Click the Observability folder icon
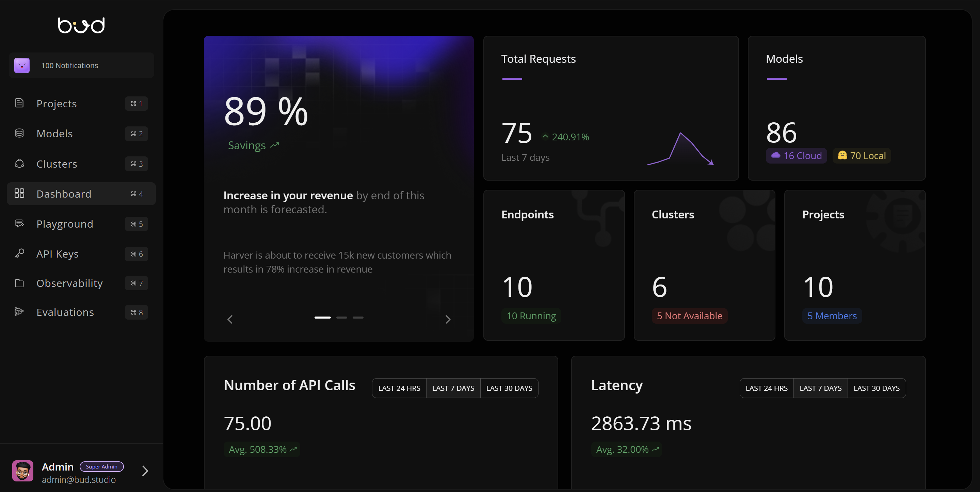Image resolution: width=980 pixels, height=492 pixels. (x=19, y=283)
